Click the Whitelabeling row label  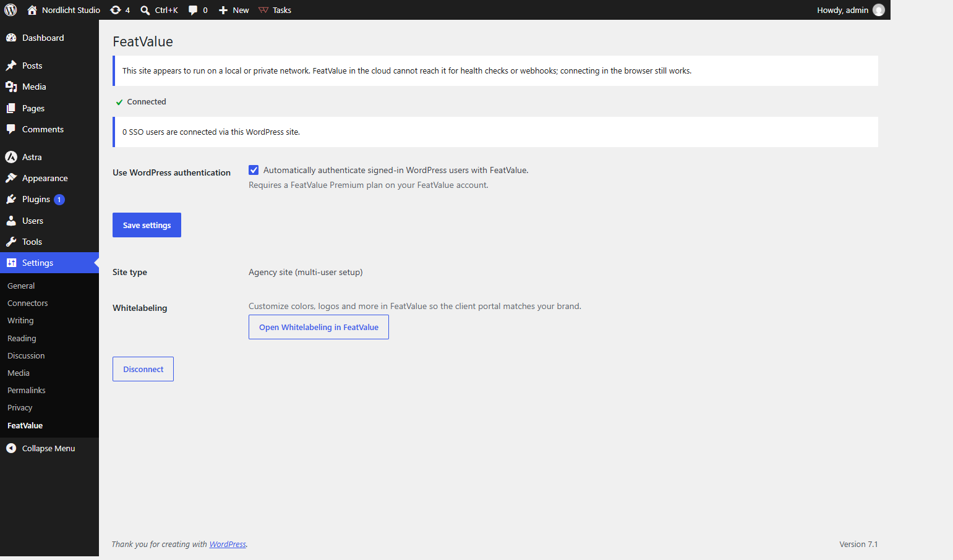pyautogui.click(x=140, y=308)
